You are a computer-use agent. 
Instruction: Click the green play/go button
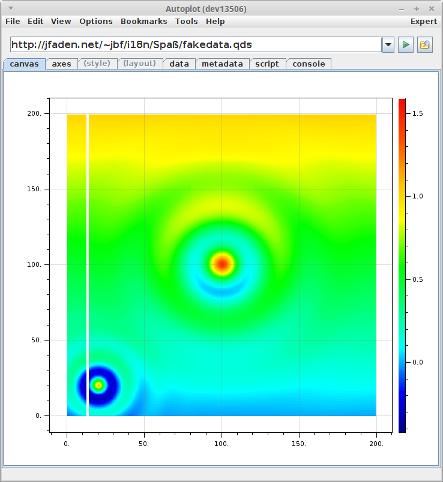pos(406,45)
